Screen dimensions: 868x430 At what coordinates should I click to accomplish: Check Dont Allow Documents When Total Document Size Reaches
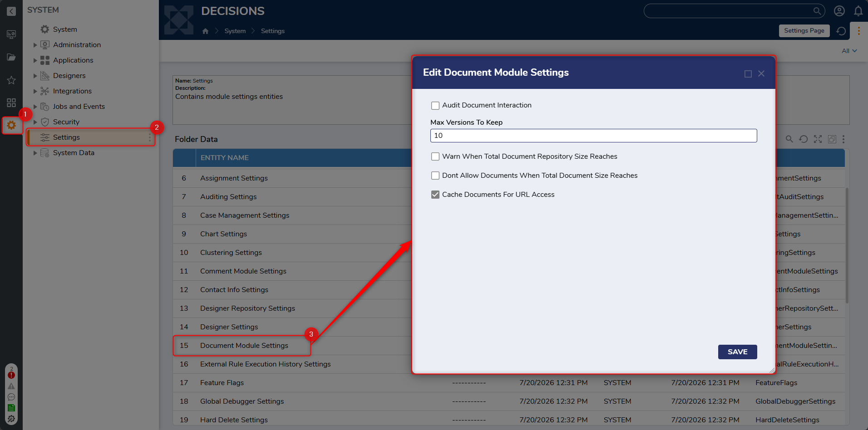435,176
